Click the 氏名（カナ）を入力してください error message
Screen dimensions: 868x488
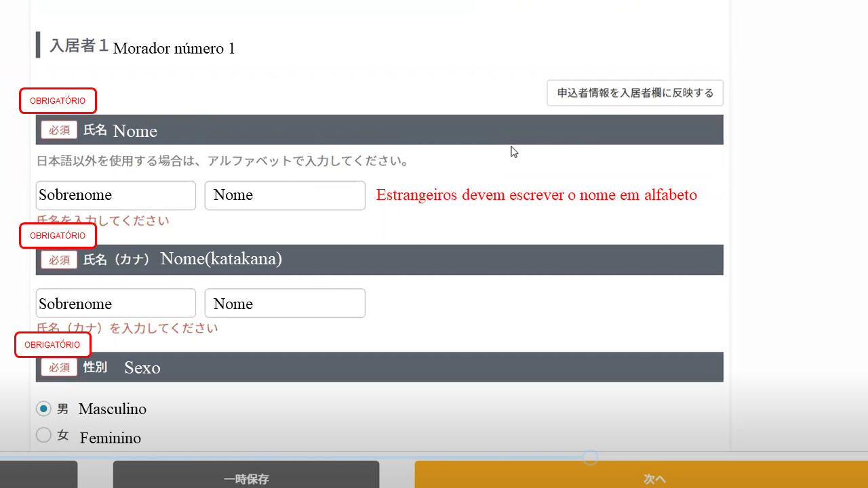(x=127, y=328)
